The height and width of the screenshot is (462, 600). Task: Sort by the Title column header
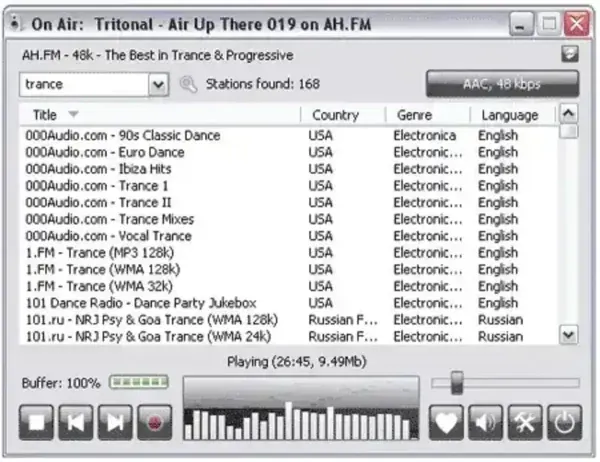pyautogui.click(x=160, y=115)
